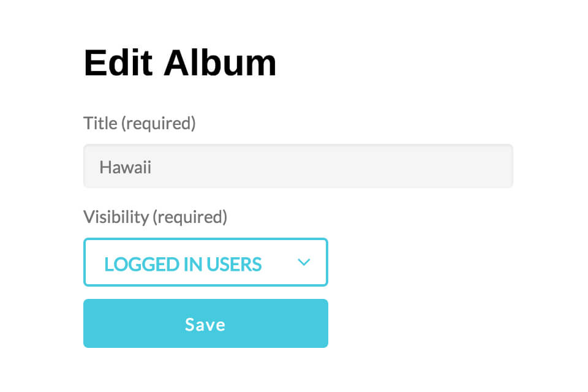Click the 'Title (required)' label
Screen dimensions: 588x392
coord(139,123)
